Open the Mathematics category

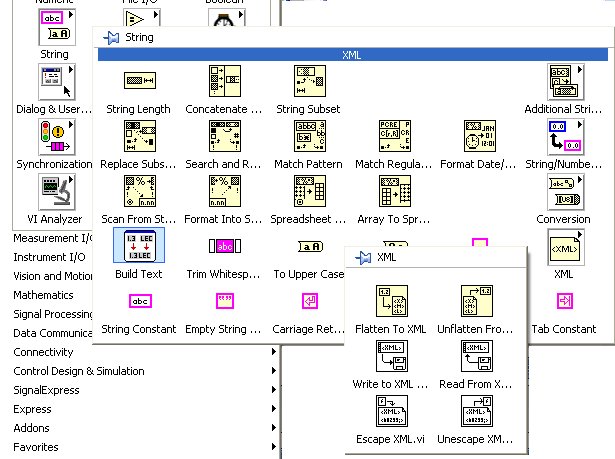pyautogui.click(x=43, y=295)
